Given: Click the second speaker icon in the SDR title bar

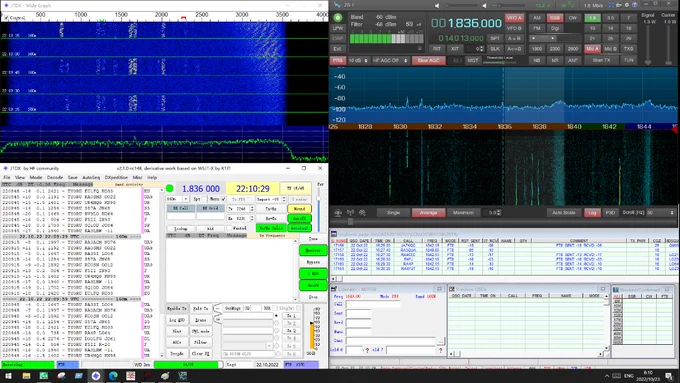Looking at the screenshot, I should point(484,5).
